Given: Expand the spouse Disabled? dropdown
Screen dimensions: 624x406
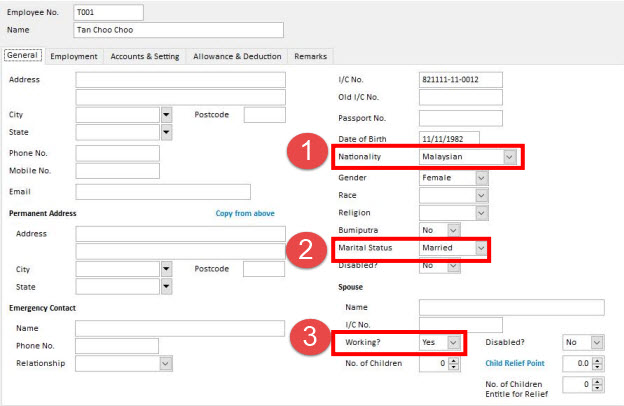Looking at the screenshot, I should pyautogui.click(x=597, y=342).
